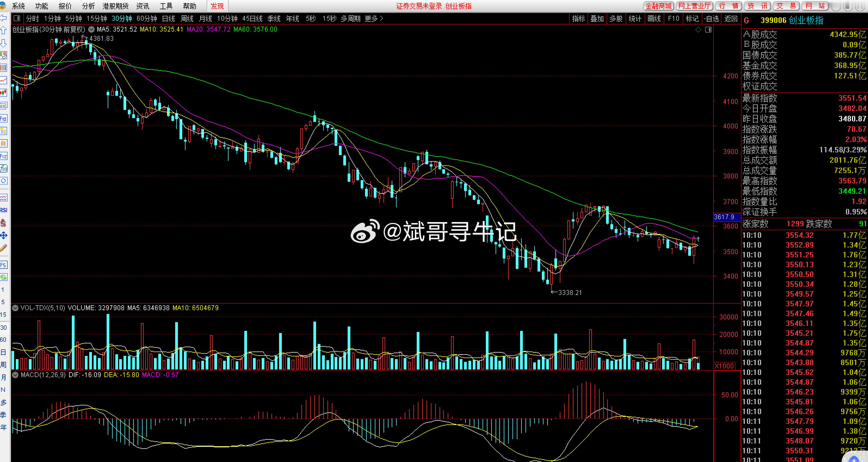Click the 金融商城 button
Image resolution: width=868 pixels, height=462 pixels.
(659, 6)
